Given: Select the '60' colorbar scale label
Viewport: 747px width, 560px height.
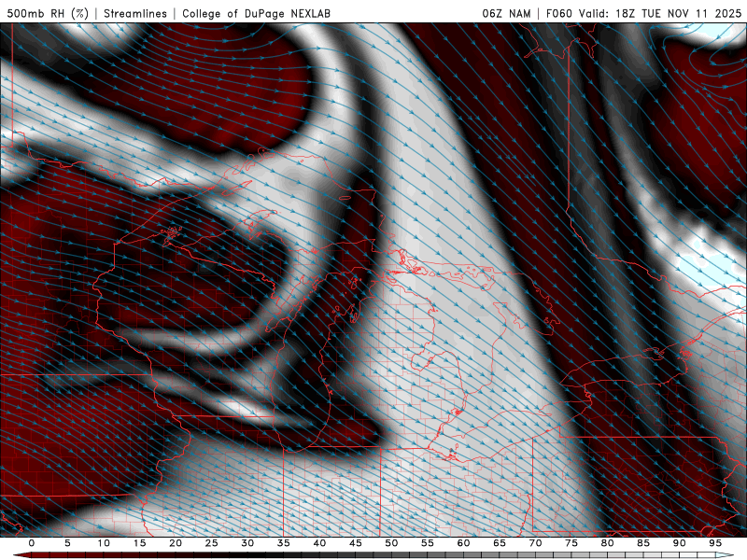Looking at the screenshot, I should pos(463,543).
